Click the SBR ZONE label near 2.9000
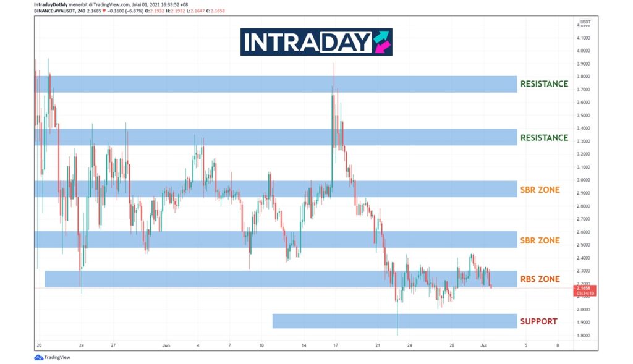This screenshot has height=364, width=633. [x=540, y=190]
